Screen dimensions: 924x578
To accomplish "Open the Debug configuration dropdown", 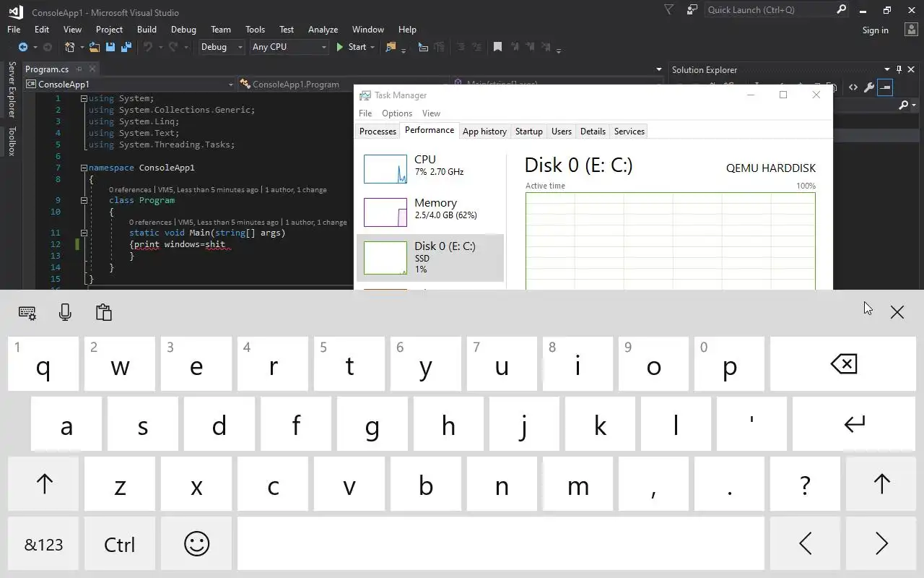I will coord(222,47).
